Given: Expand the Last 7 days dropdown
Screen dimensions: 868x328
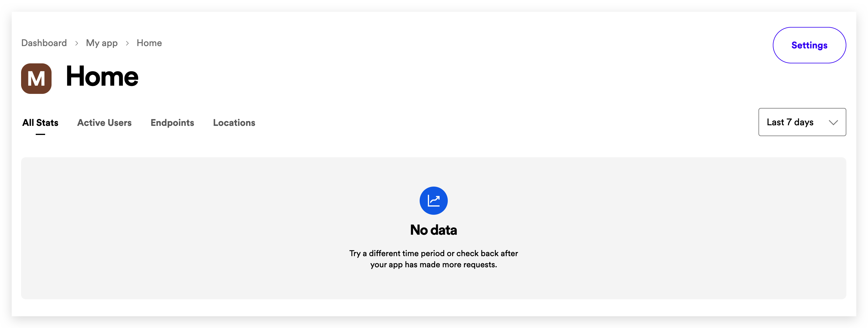Looking at the screenshot, I should click(x=802, y=122).
